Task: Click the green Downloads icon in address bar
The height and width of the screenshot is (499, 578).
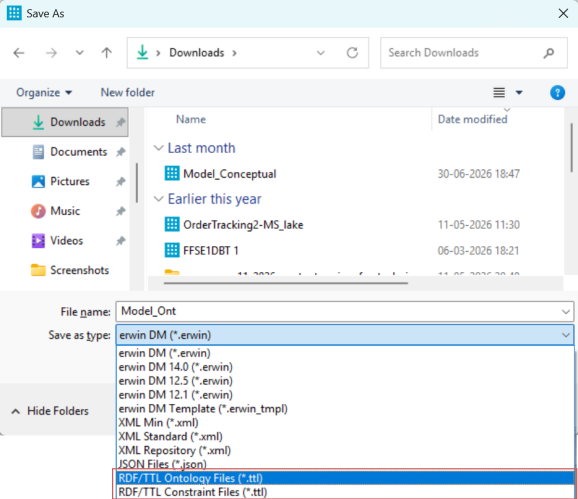Action: click(143, 52)
